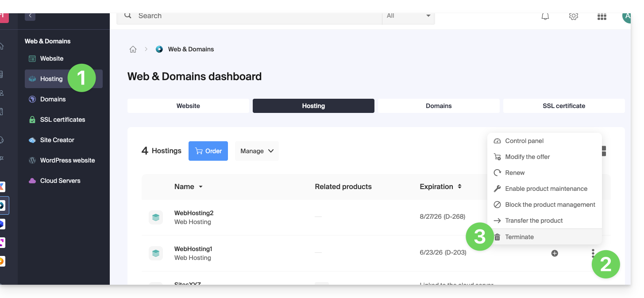Image resolution: width=644 pixels, height=298 pixels.
Task: Click the WebHosting2 stack icon
Action: click(156, 217)
